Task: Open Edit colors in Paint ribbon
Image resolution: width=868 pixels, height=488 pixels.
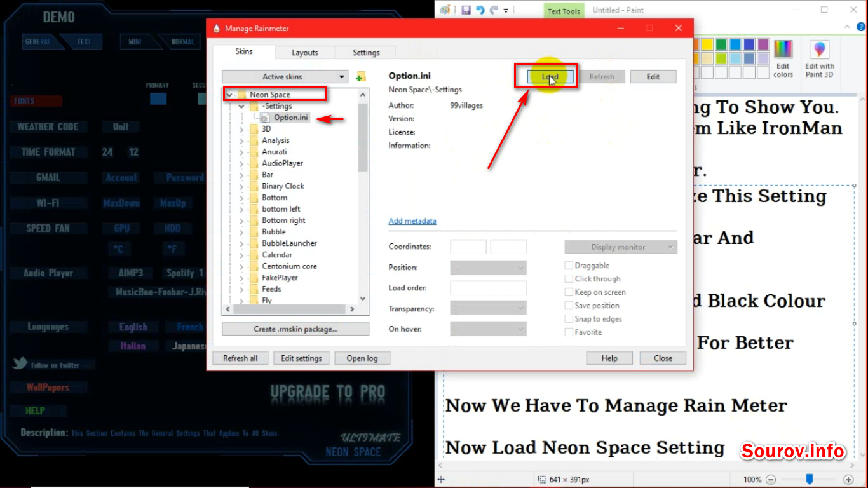Action: pyautogui.click(x=783, y=58)
